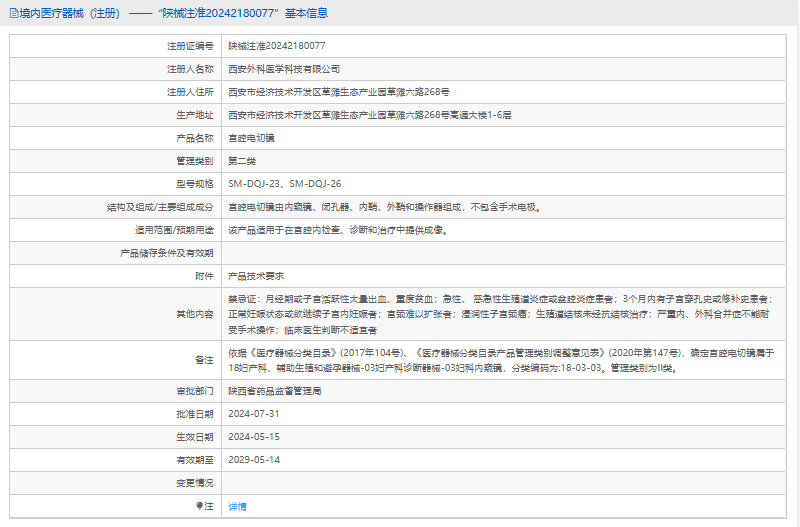Select intended use text 该产品适用于在宫腔内检查
This screenshot has width=800, height=527.
(x=339, y=230)
